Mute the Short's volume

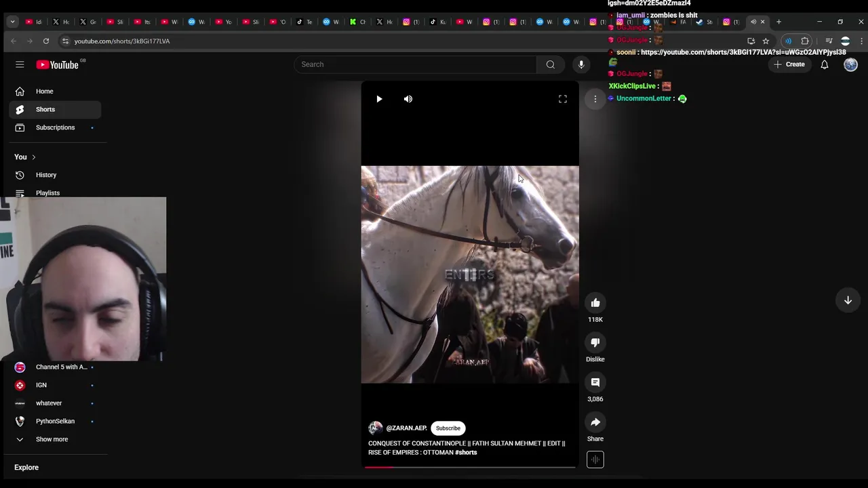pyautogui.click(x=408, y=99)
